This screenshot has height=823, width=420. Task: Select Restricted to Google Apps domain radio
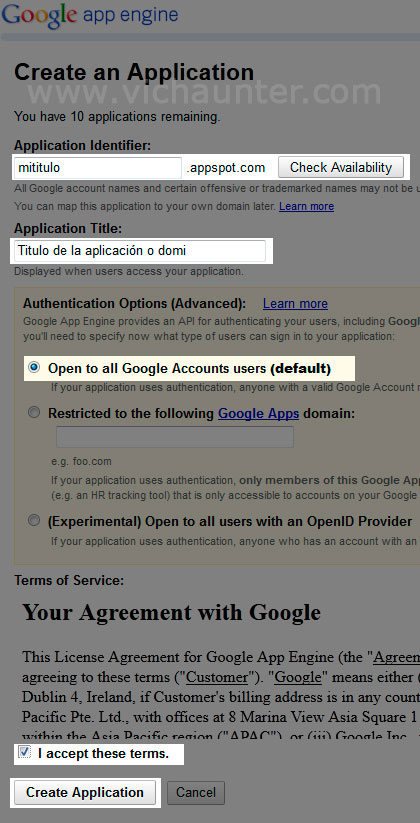pos(34,413)
